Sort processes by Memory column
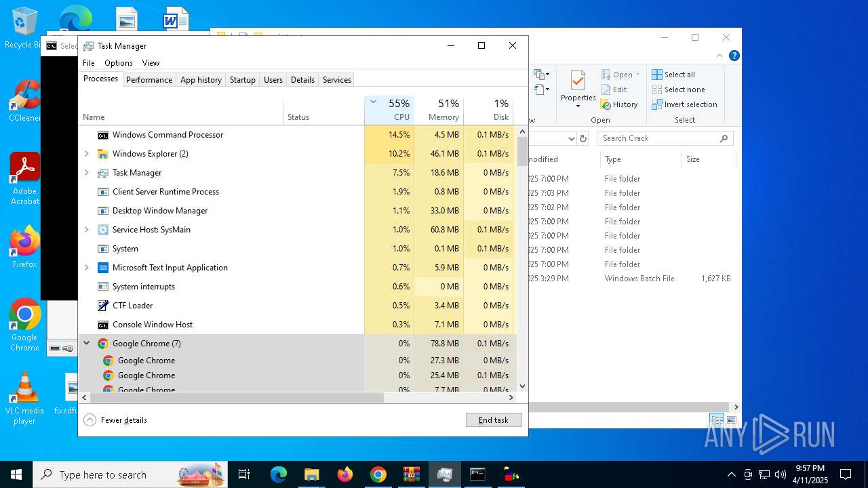This screenshot has height=488, width=868. 439,110
